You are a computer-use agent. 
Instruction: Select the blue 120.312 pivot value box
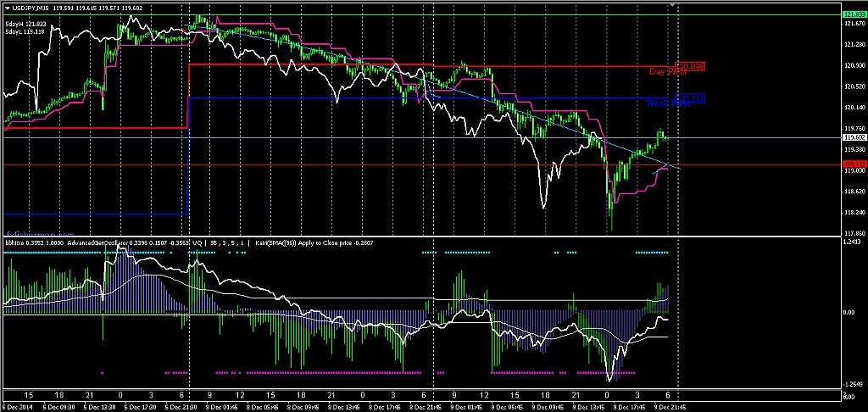pyautogui.click(x=690, y=98)
